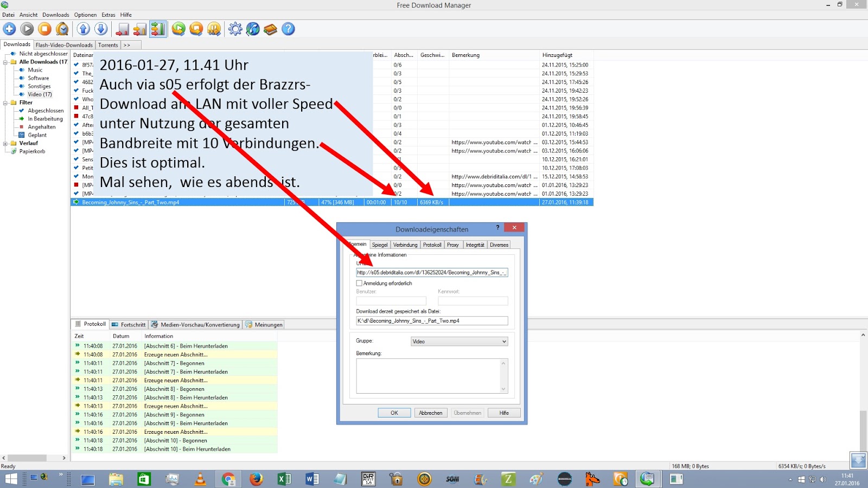Open the Extras menu
The image size is (868, 488).
click(108, 15)
